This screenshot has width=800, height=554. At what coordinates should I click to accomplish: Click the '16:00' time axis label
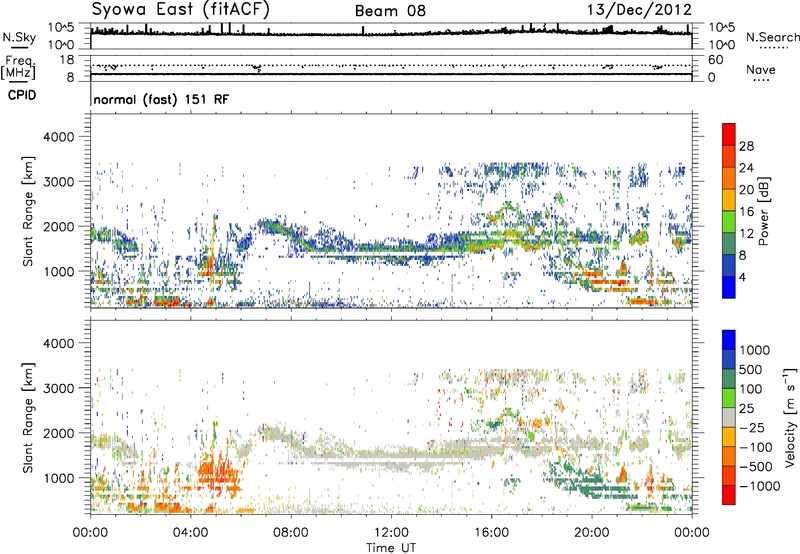(491, 533)
